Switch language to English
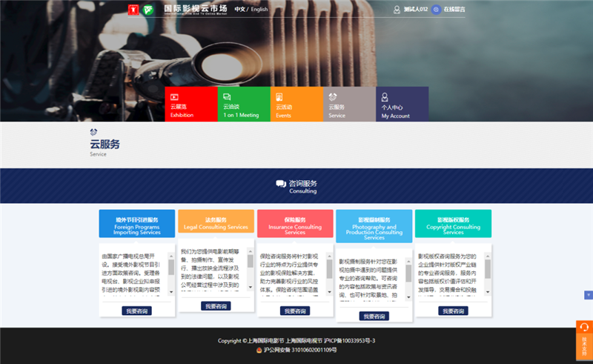The height and width of the screenshot is (364, 593). [x=259, y=10]
